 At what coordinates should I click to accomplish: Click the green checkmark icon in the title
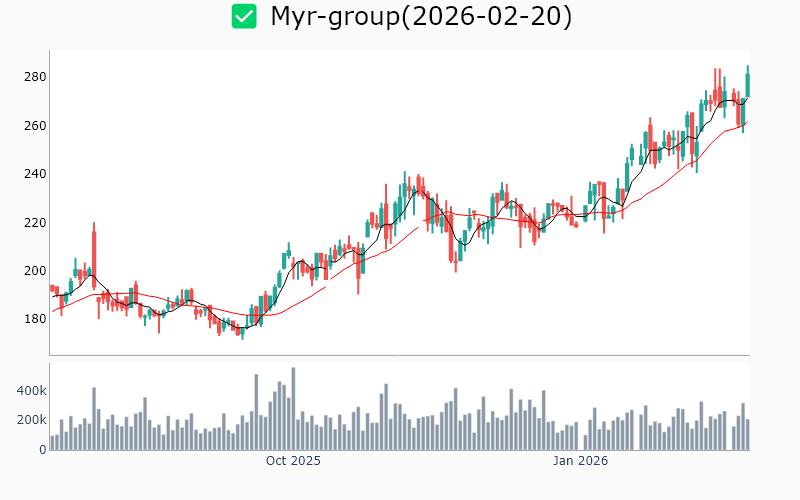[244, 16]
